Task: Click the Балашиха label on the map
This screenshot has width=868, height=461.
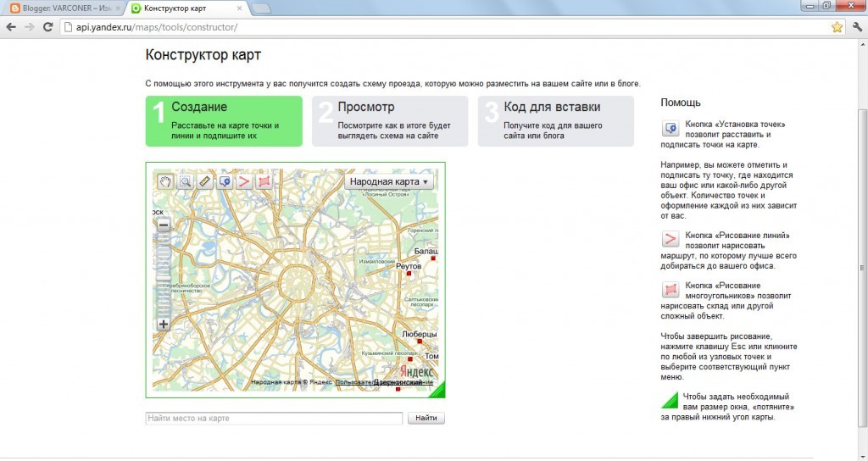Action: pos(426,251)
